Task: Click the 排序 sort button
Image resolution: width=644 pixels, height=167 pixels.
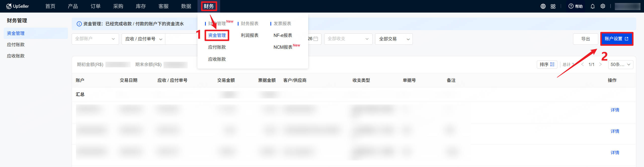Action: click(547, 65)
